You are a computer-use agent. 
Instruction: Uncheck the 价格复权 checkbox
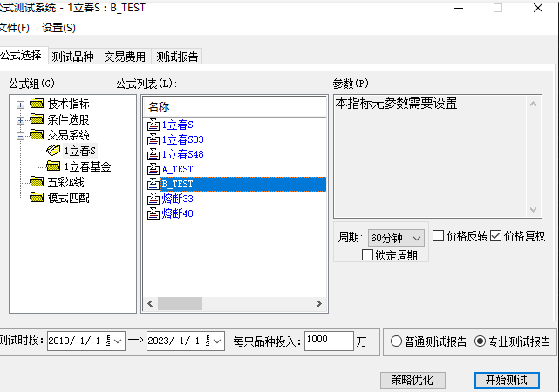coord(496,236)
